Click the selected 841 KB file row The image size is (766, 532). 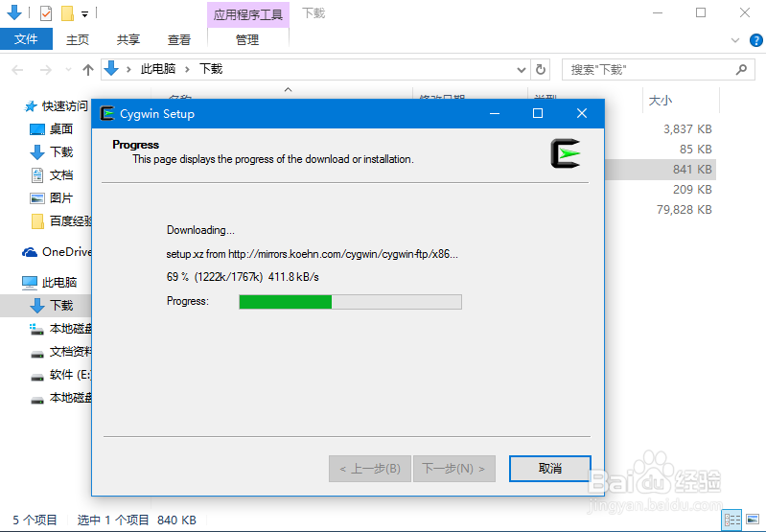coord(661,170)
